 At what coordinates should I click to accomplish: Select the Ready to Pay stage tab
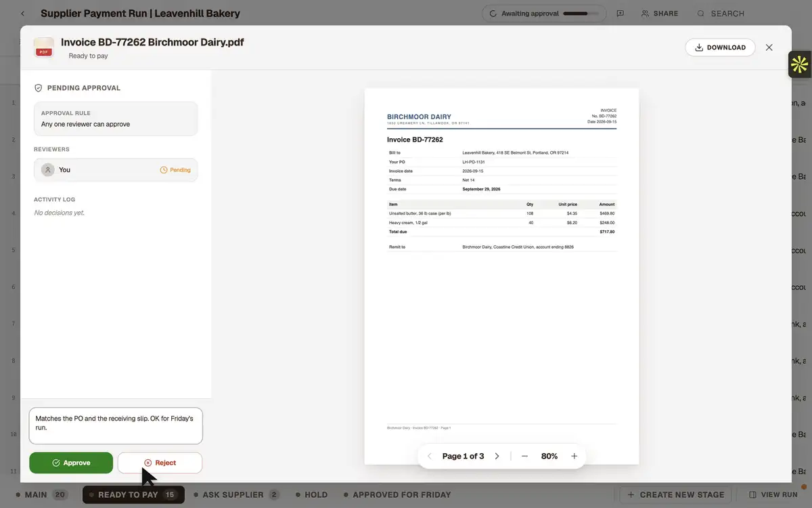click(133, 494)
